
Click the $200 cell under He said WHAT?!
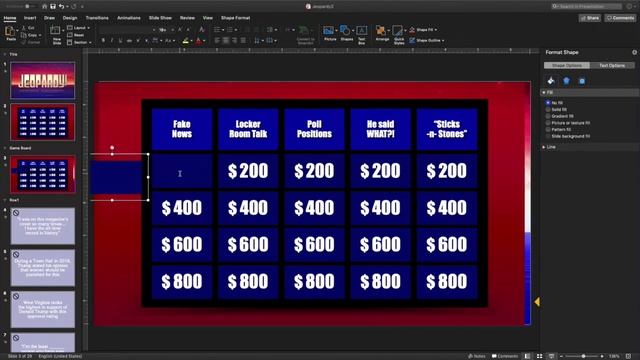pyautogui.click(x=380, y=171)
